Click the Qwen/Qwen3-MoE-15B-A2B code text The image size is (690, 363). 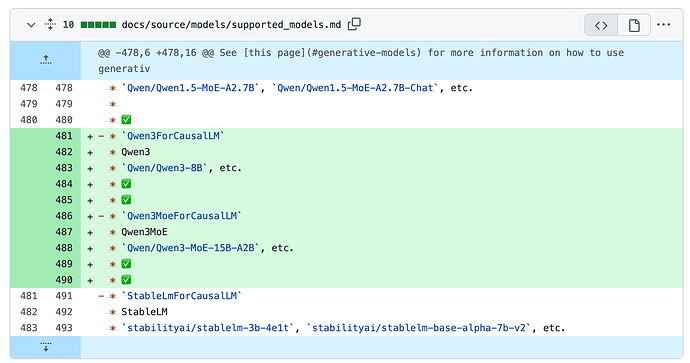point(191,248)
